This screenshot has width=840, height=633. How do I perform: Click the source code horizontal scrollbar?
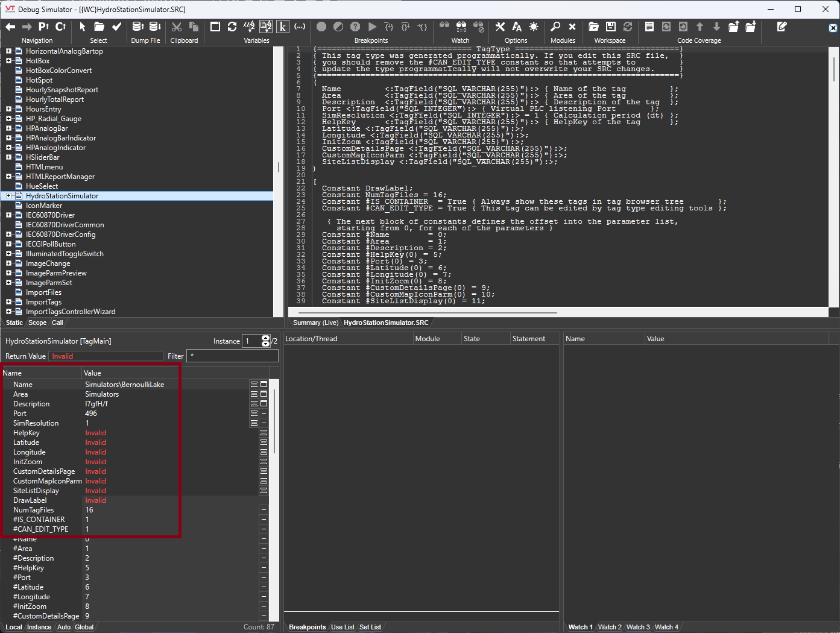[422, 313]
